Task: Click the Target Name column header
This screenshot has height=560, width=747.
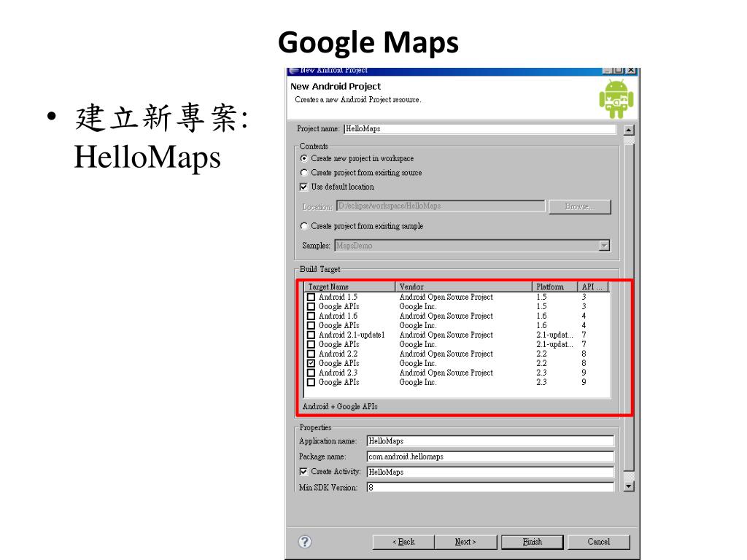Action: click(349, 287)
